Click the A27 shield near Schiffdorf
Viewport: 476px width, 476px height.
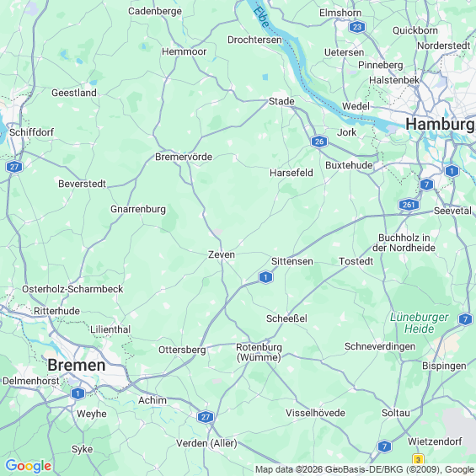pos(14,167)
